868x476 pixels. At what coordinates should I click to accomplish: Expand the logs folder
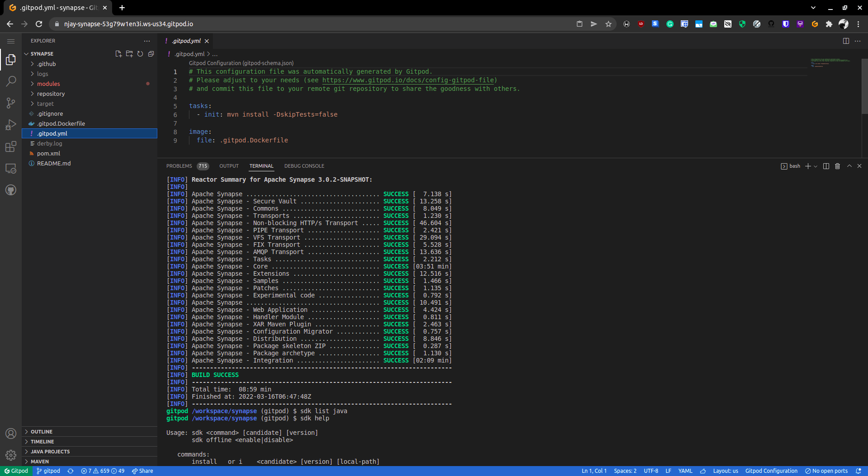[x=90, y=74]
